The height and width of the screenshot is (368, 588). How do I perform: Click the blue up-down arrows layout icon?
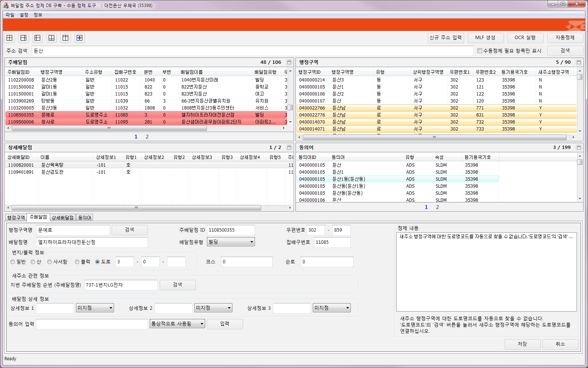pyautogui.click(x=80, y=38)
